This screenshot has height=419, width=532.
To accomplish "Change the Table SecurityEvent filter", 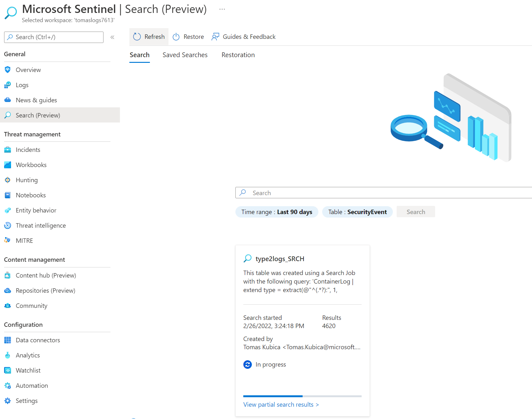I will tap(357, 212).
